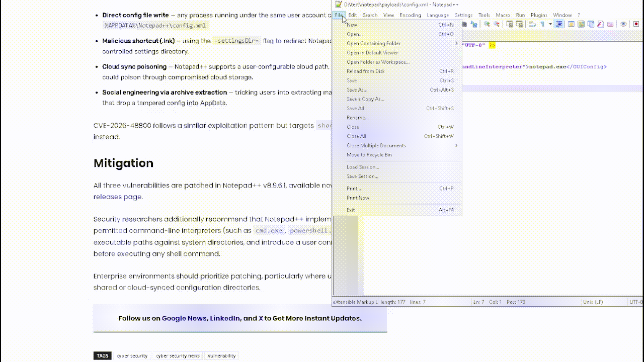This screenshot has height=362, width=644.
Task: Choose Print Now menu entry
Action: point(397,198)
